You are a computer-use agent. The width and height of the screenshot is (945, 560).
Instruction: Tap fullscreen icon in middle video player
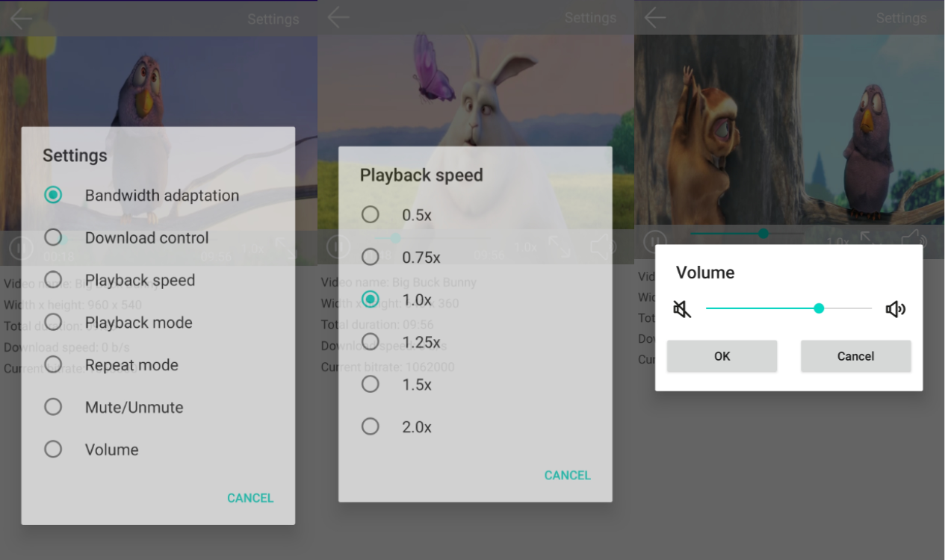tap(560, 246)
